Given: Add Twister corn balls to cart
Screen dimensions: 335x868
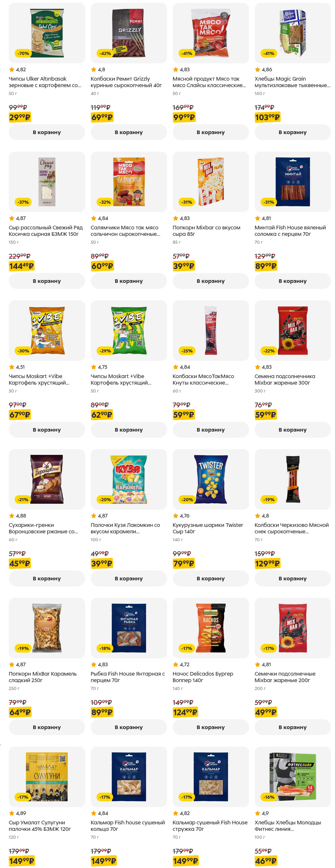Looking at the screenshot, I should click(x=210, y=579).
